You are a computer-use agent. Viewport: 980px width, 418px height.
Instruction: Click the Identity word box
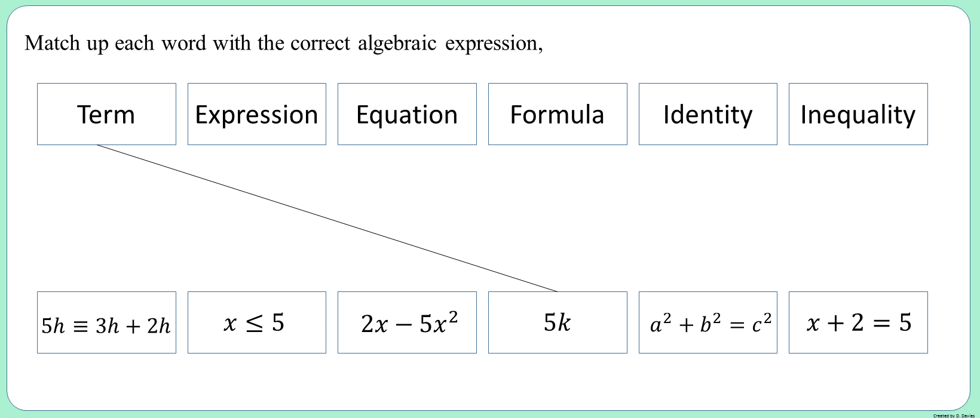click(708, 114)
